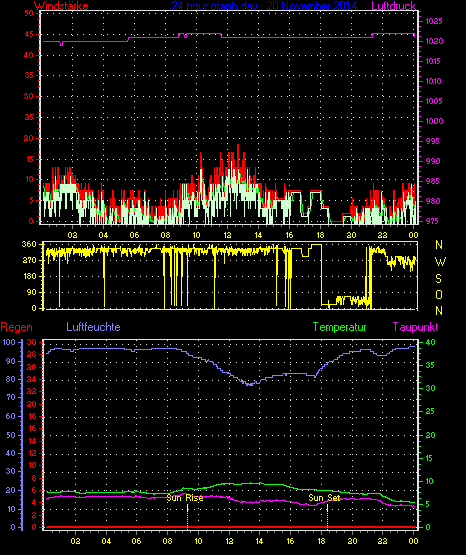Screen dimensions: 466x555
Task: Click the red 12 rain axis value
Action: [32, 453]
